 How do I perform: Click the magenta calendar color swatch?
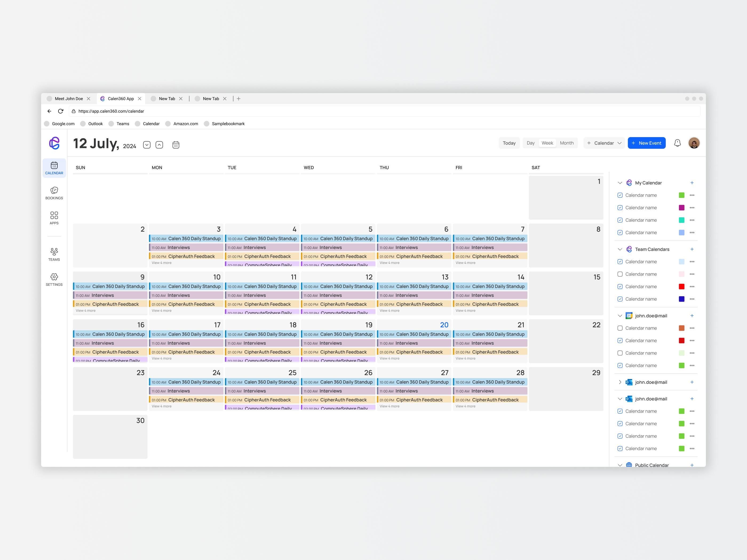pyautogui.click(x=681, y=207)
